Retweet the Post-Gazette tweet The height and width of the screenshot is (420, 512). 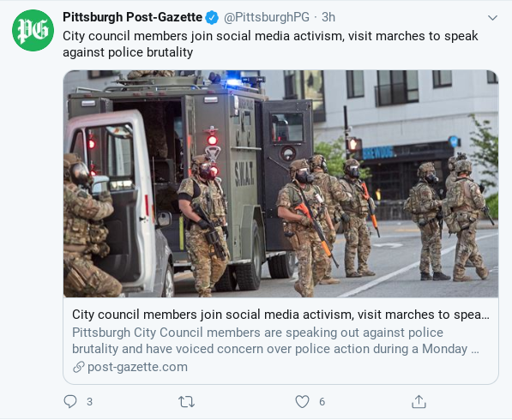click(186, 402)
